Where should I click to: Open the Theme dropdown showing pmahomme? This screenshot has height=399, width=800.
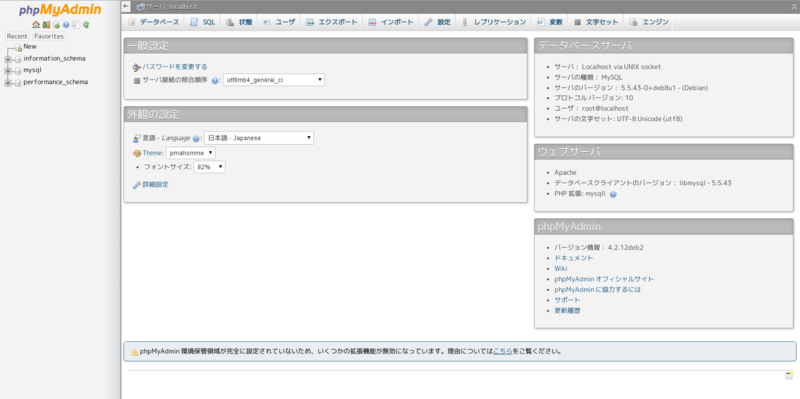pyautogui.click(x=191, y=153)
